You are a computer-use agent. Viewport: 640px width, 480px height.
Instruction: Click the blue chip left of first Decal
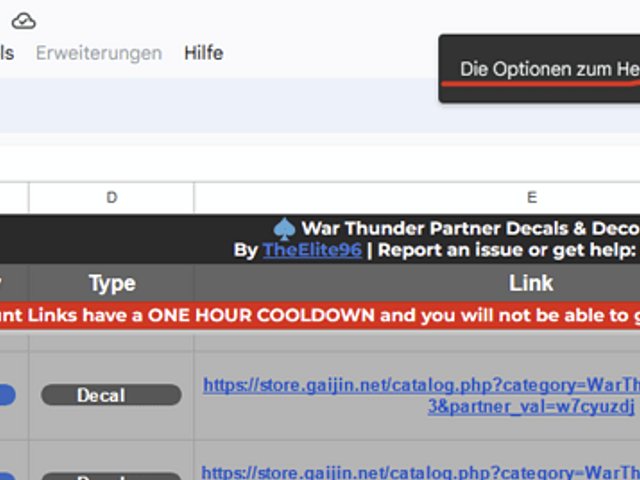pos(7,396)
